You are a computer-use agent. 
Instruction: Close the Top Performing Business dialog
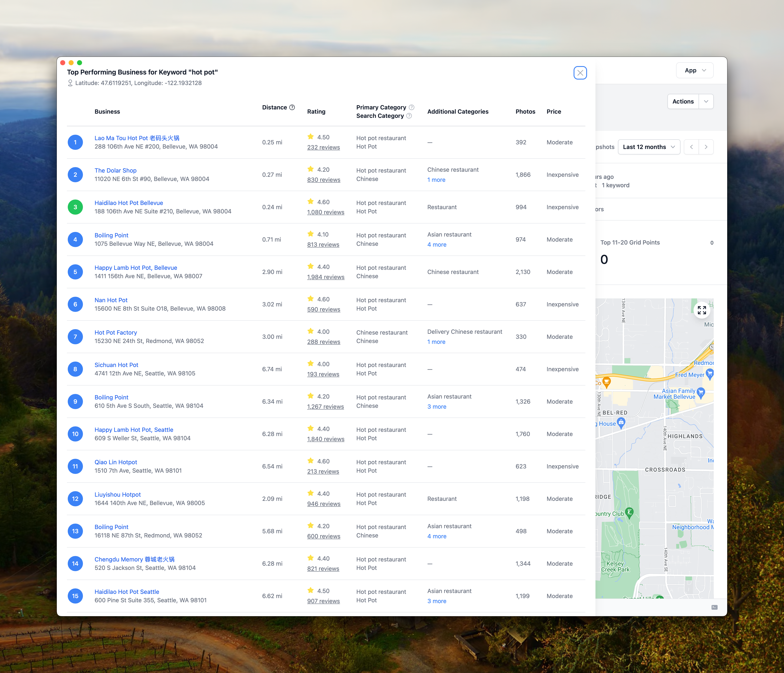coord(580,73)
